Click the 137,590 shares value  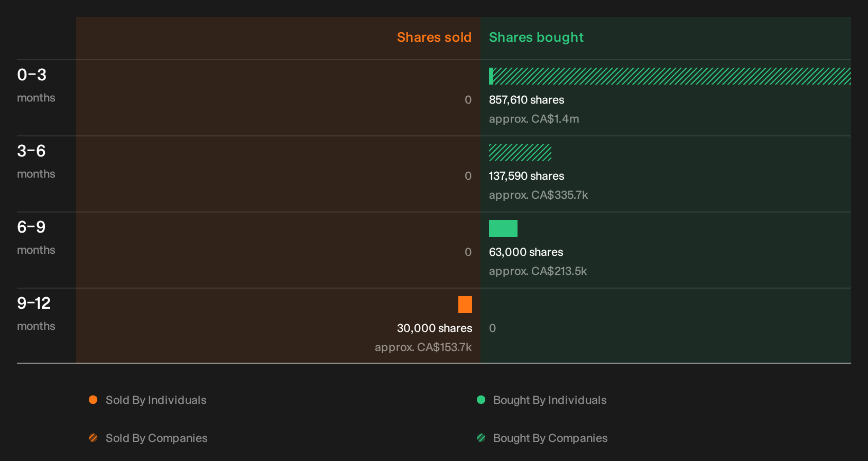point(527,176)
